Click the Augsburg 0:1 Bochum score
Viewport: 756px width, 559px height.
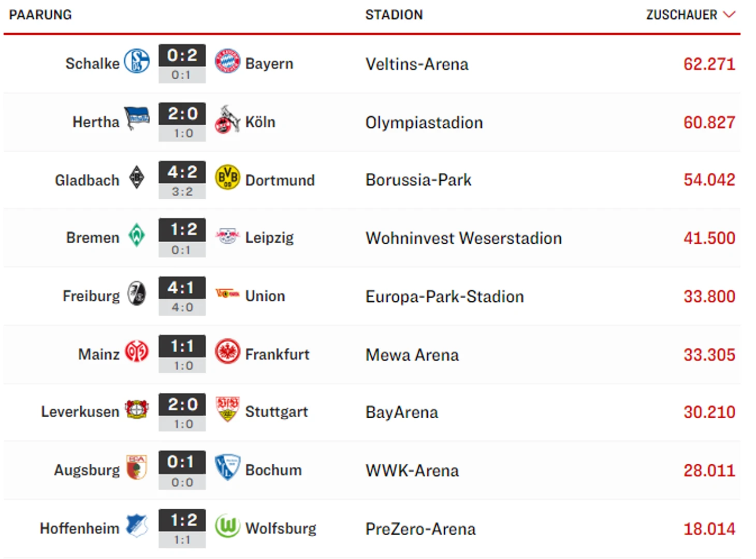point(182,470)
